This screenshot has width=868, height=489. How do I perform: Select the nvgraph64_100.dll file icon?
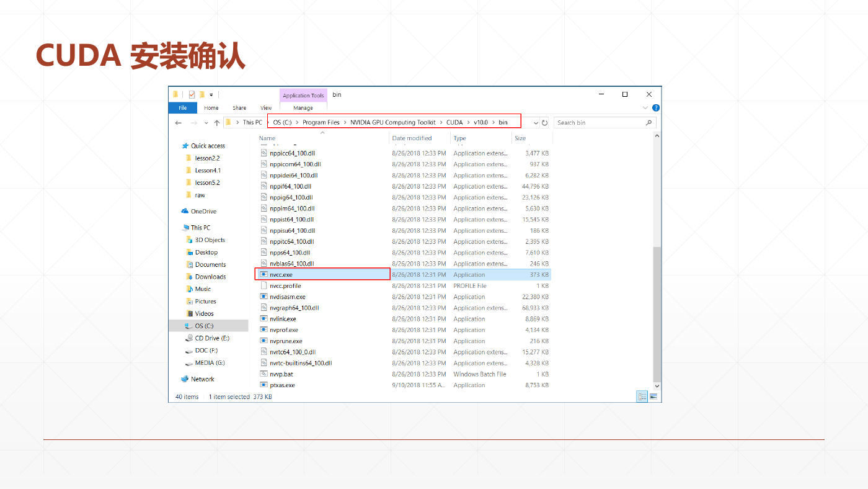point(264,308)
